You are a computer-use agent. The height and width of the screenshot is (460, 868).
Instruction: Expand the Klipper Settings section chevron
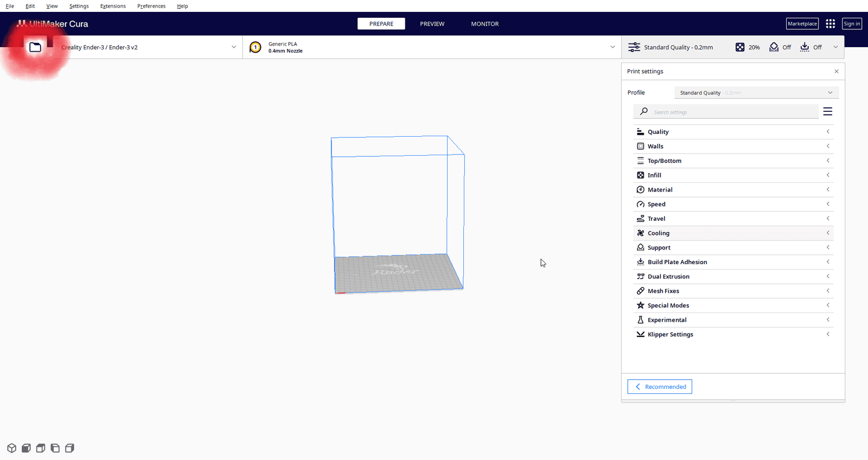coord(828,334)
